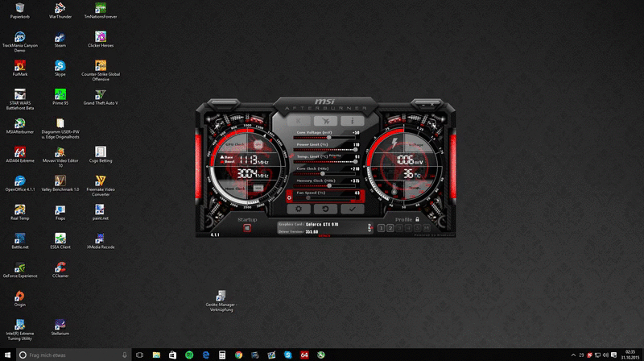
Task: Toggle the temp limit link icon
Action: coord(291,156)
